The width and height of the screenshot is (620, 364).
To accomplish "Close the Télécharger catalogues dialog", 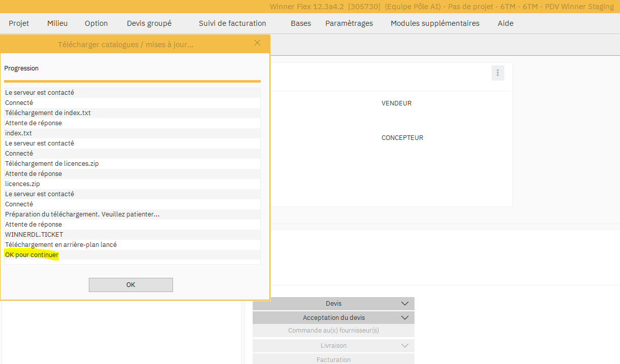I will tap(257, 43).
